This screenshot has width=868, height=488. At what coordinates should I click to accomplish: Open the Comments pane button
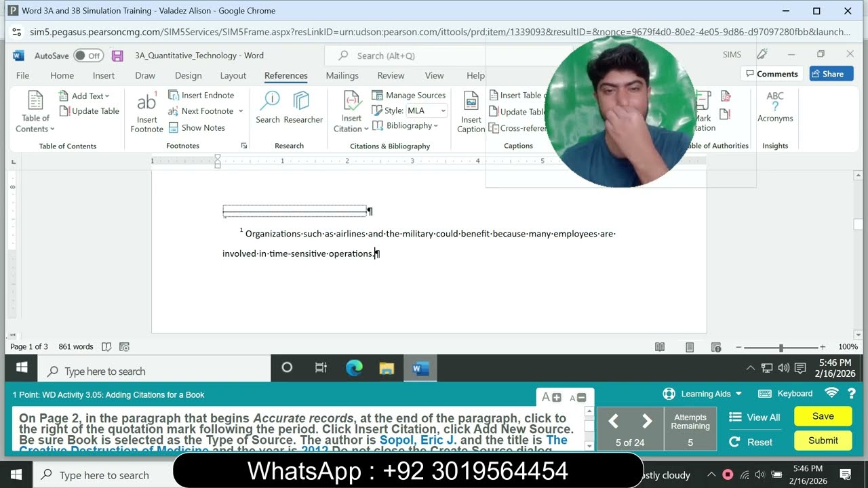point(772,74)
